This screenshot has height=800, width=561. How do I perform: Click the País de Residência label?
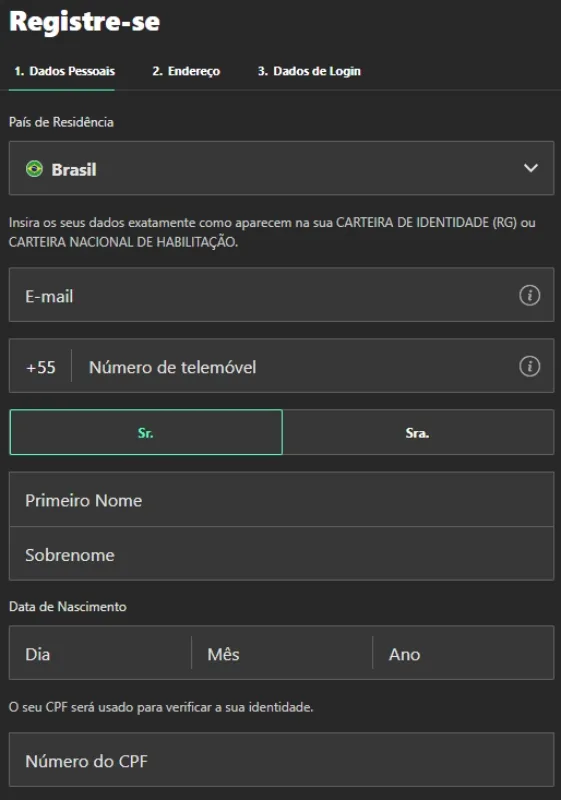[61, 122]
